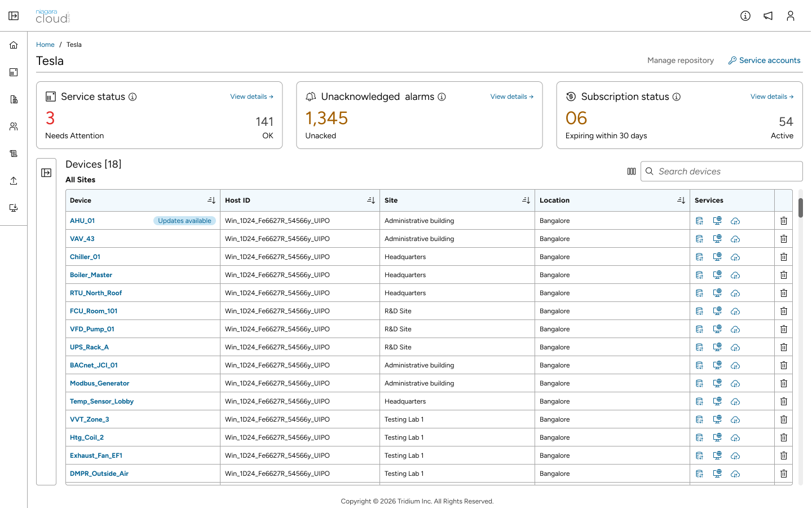Open the Exhaust_Fan_EF1 device
The height and width of the screenshot is (508, 812).
tap(96, 456)
